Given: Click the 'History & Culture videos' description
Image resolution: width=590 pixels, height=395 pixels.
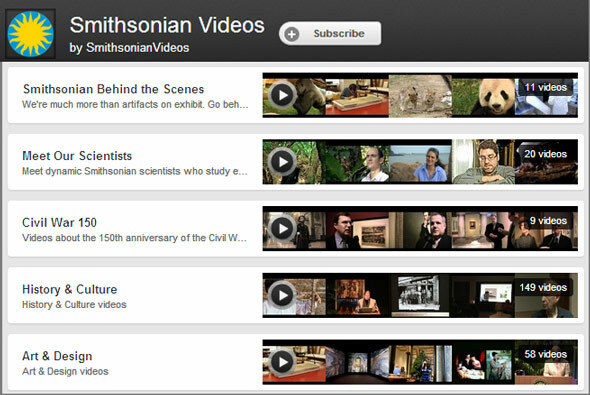Looking at the screenshot, I should [x=74, y=305].
